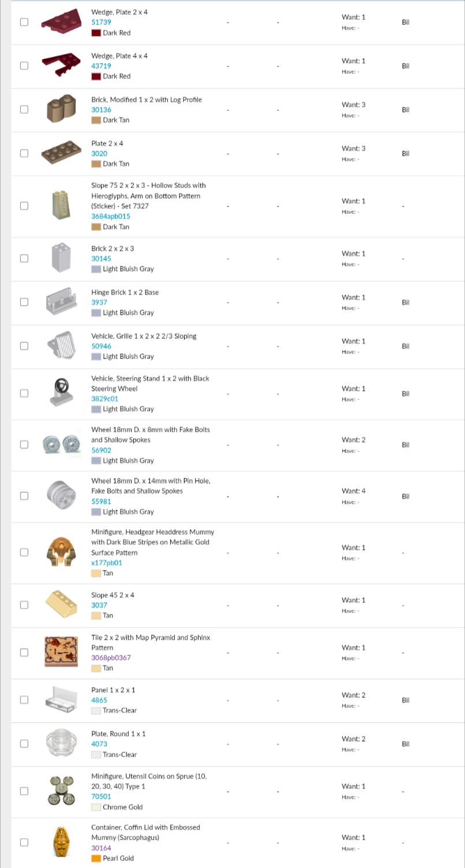Click the Pearl Gold color swatch
Viewport: 465px width, 868px height.
coord(96,858)
